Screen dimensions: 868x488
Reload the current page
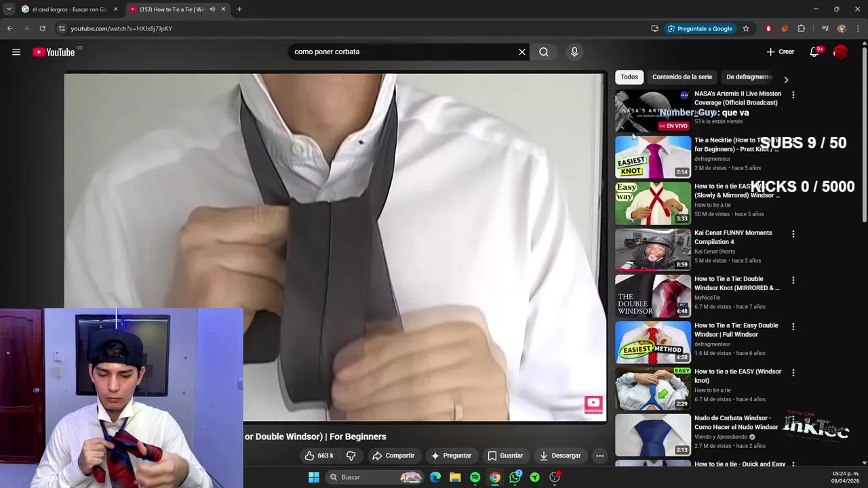click(x=42, y=28)
